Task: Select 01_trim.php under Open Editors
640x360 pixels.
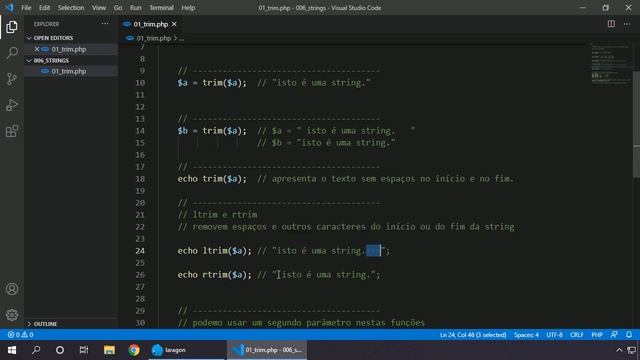Action: coord(71,49)
